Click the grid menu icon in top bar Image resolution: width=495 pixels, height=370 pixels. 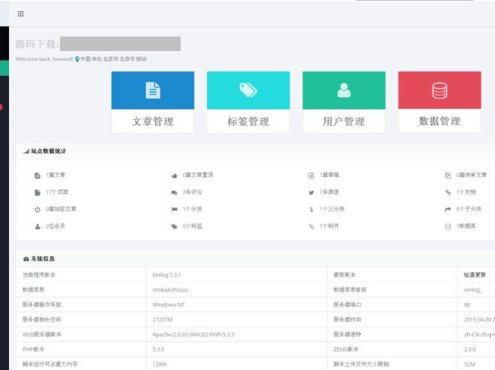tap(21, 14)
